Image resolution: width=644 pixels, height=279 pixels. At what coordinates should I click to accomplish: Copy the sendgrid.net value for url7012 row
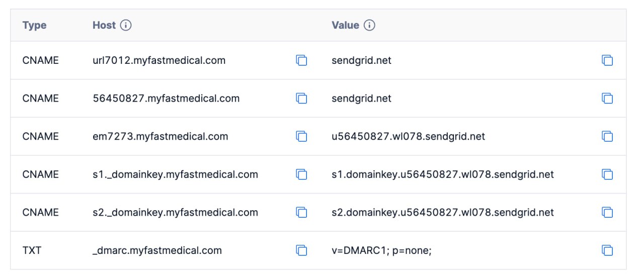(x=607, y=60)
